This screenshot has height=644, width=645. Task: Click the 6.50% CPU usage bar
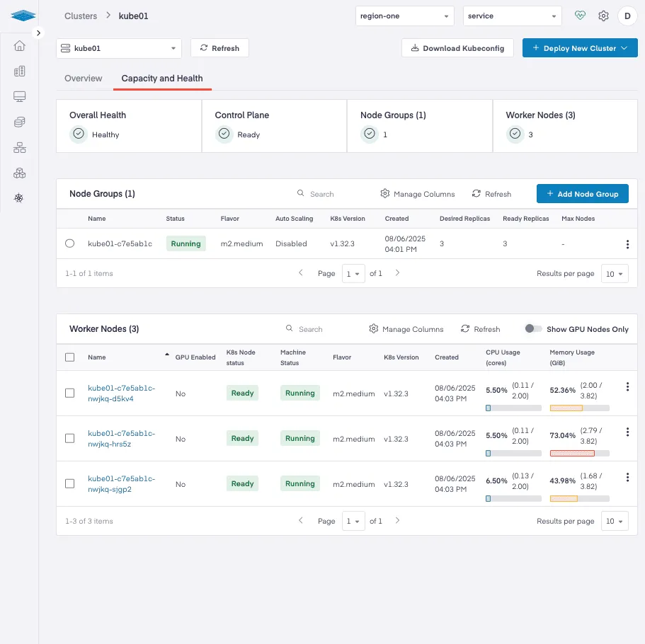coord(513,498)
